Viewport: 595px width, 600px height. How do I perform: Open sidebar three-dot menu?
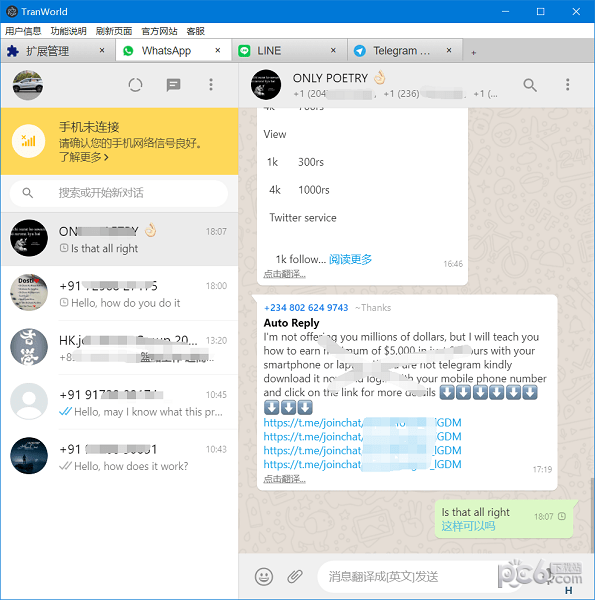[x=211, y=85]
